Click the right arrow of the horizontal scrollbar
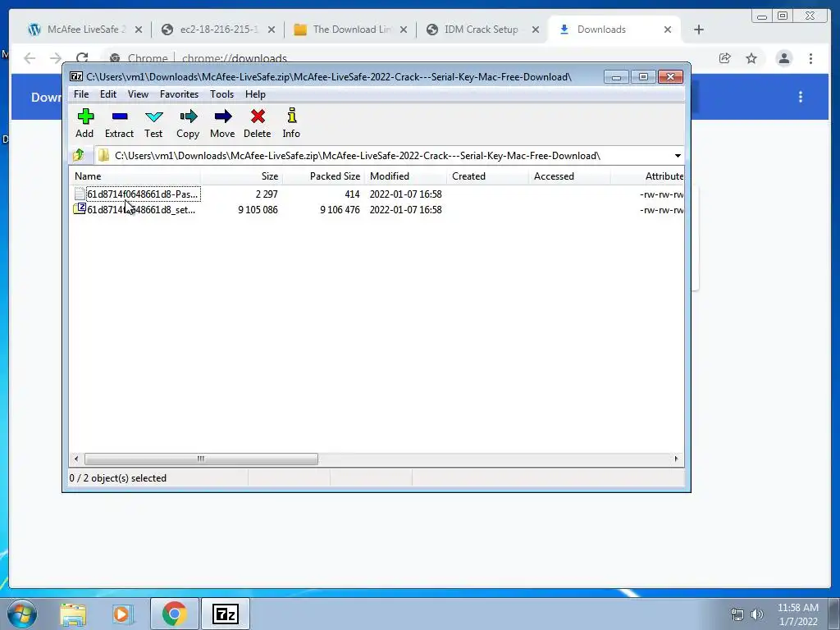 (x=676, y=459)
